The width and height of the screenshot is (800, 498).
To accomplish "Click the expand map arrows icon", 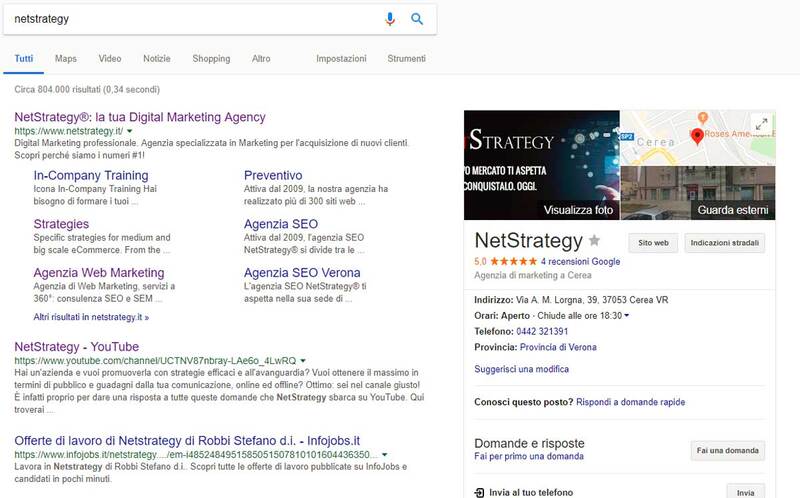I will tap(761, 124).
